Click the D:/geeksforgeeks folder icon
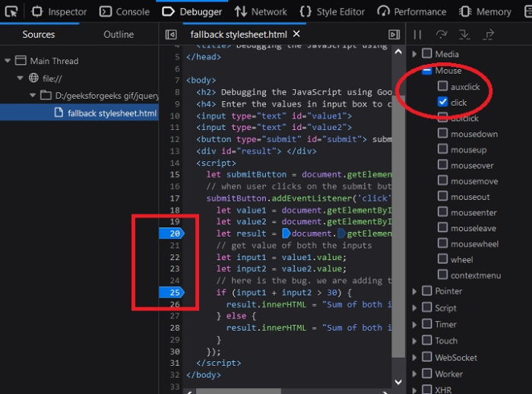Viewport: 532px width, 394px height. (x=46, y=95)
